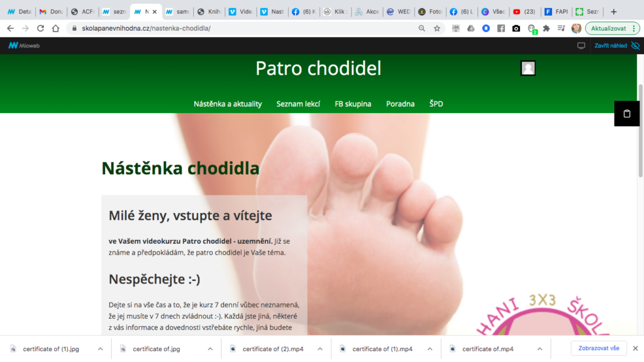Switch to the ACFr tab
Viewport: 644px width, 362px height.
point(82,12)
